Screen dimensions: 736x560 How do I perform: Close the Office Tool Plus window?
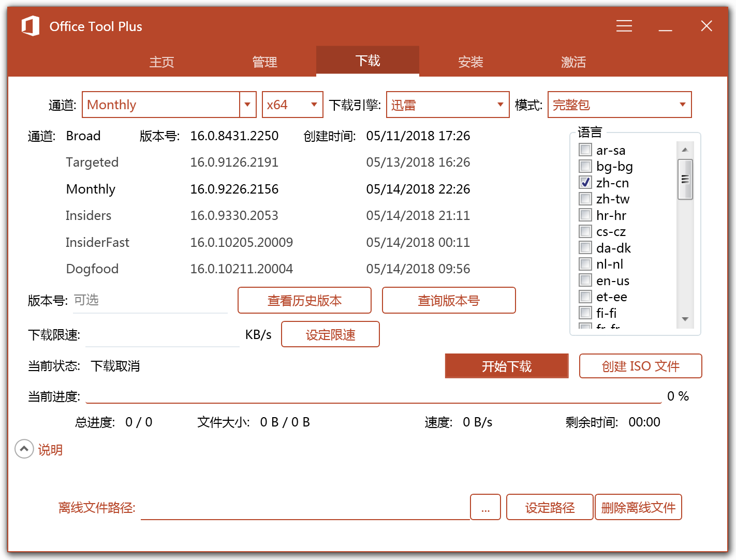pyautogui.click(x=706, y=26)
